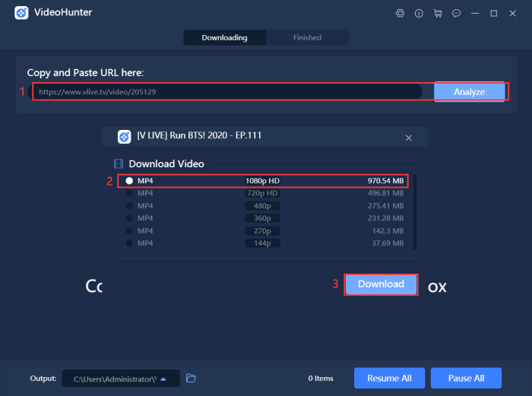Click the Download button
The height and width of the screenshot is (396, 532).
(x=381, y=284)
